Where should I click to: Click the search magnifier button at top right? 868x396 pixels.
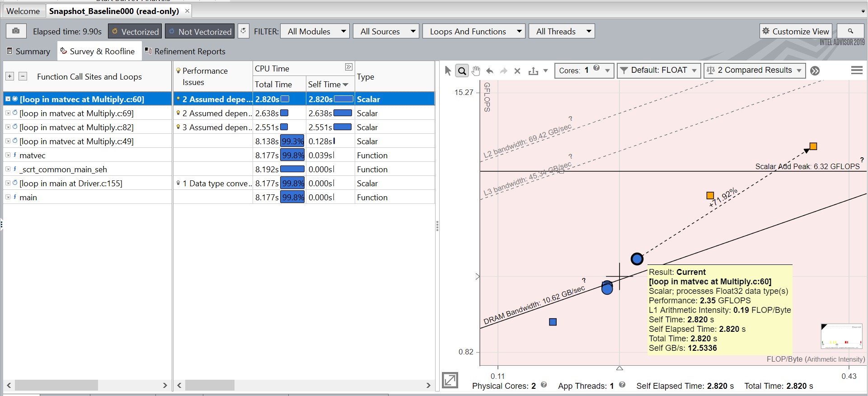tap(850, 31)
